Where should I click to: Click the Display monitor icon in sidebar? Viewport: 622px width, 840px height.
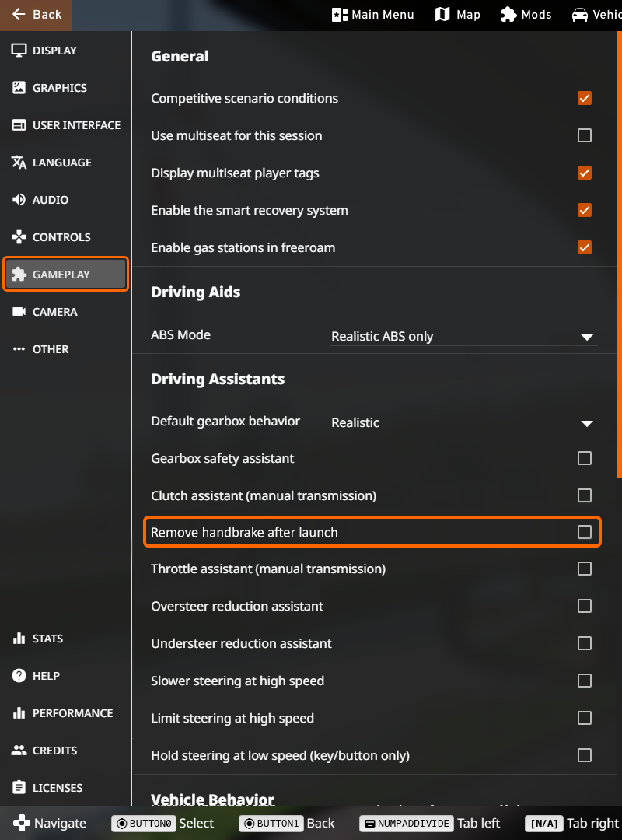click(x=19, y=51)
